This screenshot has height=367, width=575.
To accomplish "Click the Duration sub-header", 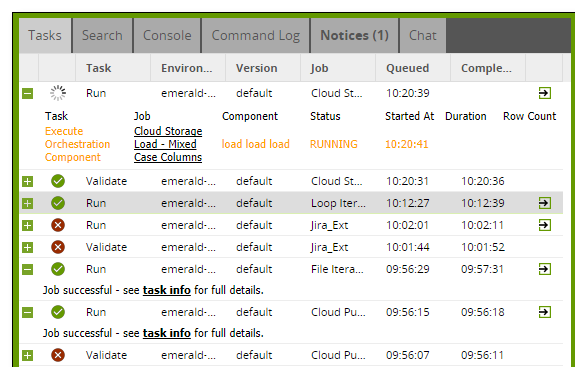I will [466, 116].
